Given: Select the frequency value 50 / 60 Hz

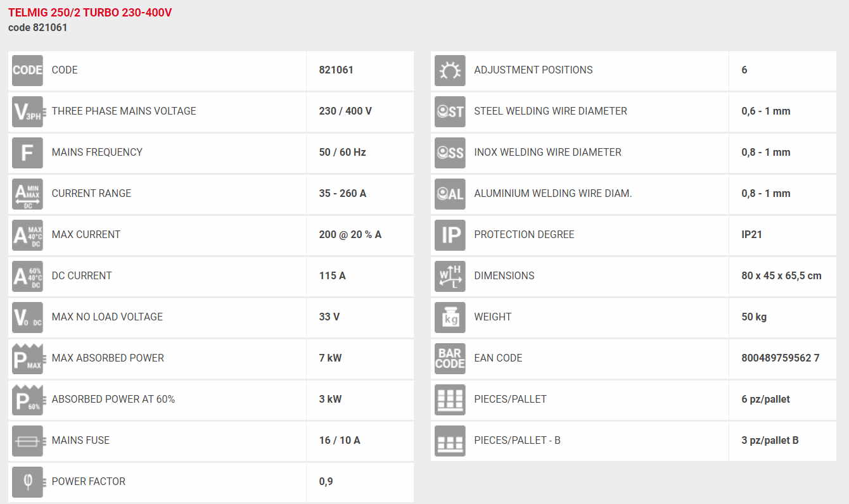Looking at the screenshot, I should (x=343, y=152).
